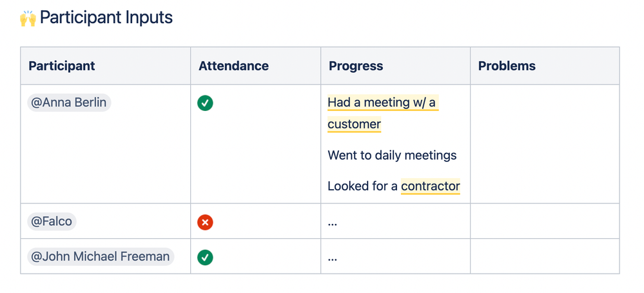Screen dimensions: 644x293
Task: Click John Michael Freeman's empty Problems cell
Action: (x=545, y=256)
